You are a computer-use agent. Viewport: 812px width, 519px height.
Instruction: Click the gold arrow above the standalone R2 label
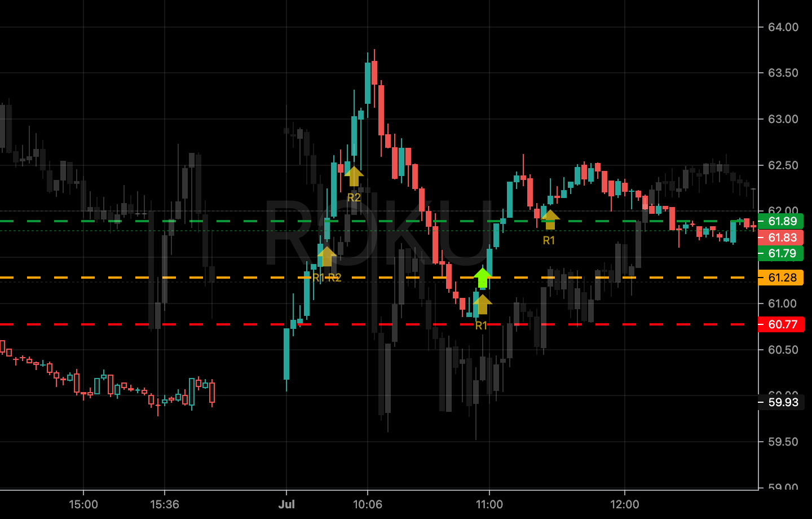point(354,176)
